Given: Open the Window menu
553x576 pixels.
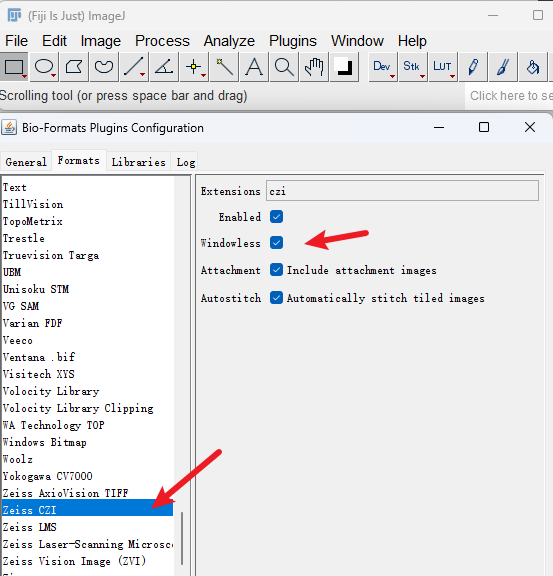Looking at the screenshot, I should [x=357, y=41].
